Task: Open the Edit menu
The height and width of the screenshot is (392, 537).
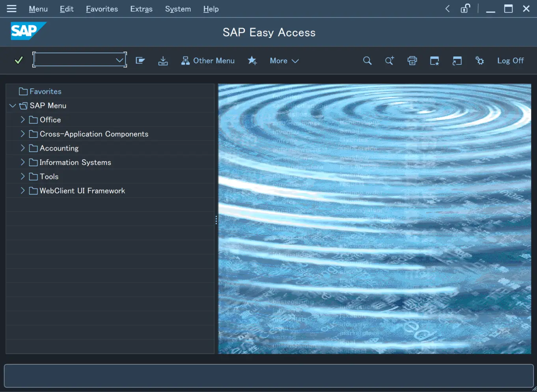Action: coord(67,9)
